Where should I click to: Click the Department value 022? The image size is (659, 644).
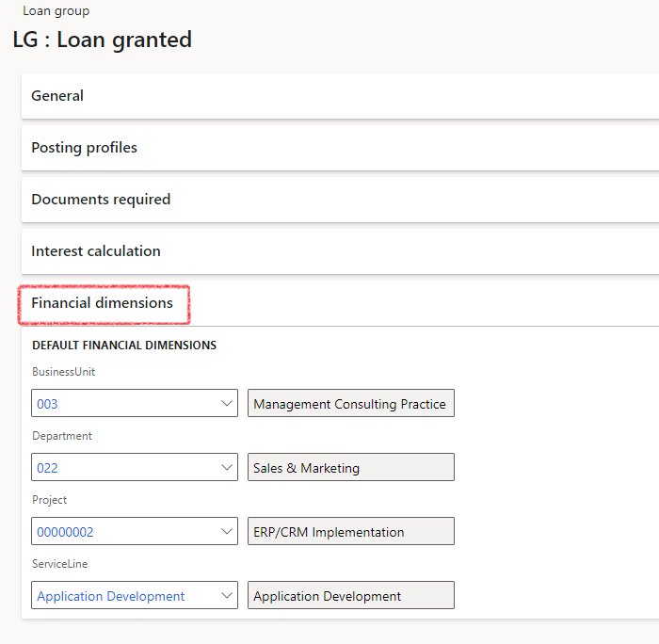tap(47, 468)
